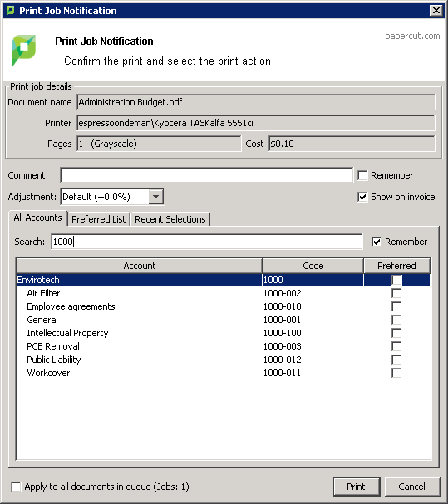Open the Recent Selections tab

pyautogui.click(x=170, y=219)
